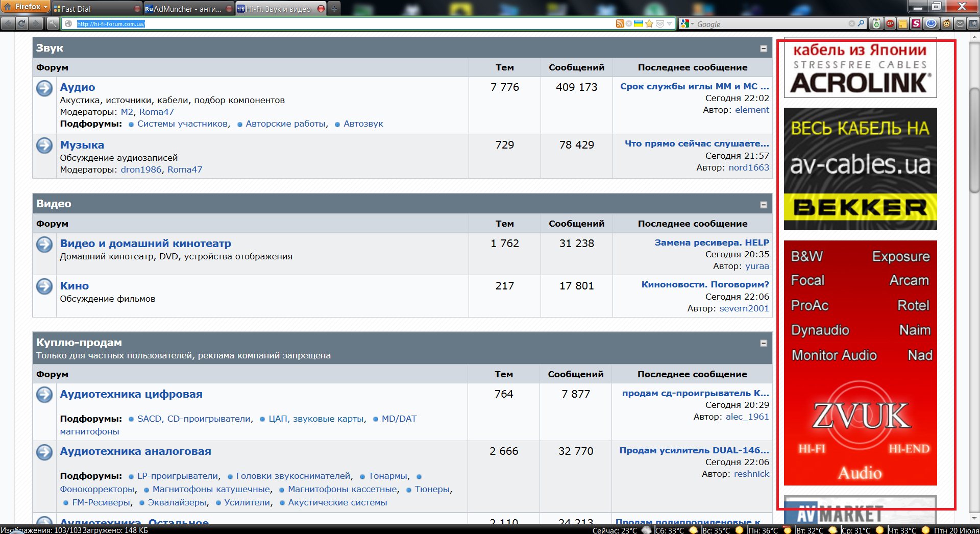The width and height of the screenshot is (980, 534).
Task: Open the Системы участников subforum
Action: tap(182, 124)
